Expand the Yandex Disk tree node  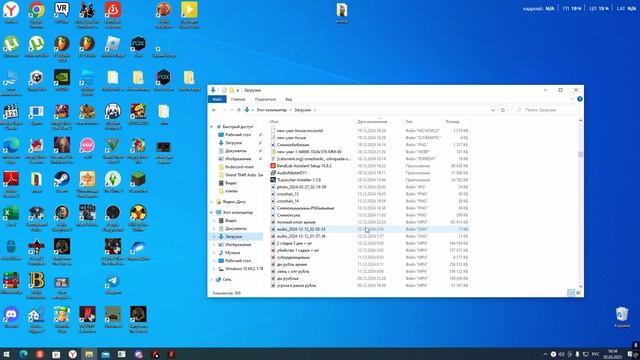[x=211, y=202]
